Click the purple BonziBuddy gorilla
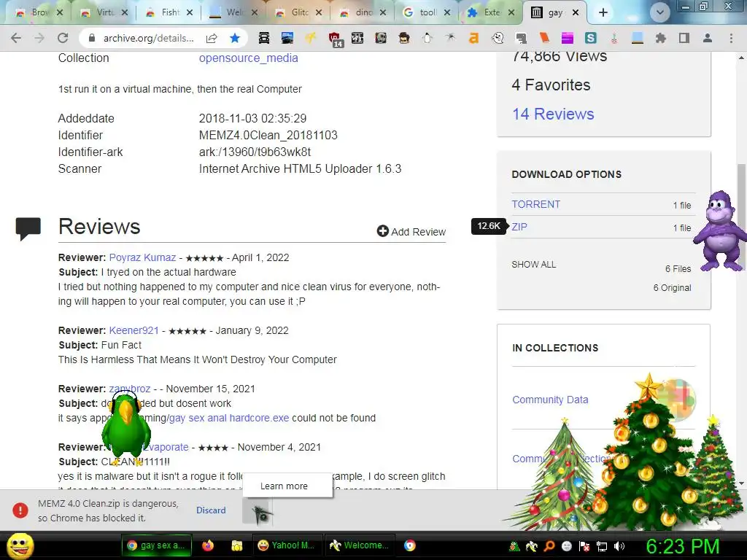747x560 pixels. (719, 231)
